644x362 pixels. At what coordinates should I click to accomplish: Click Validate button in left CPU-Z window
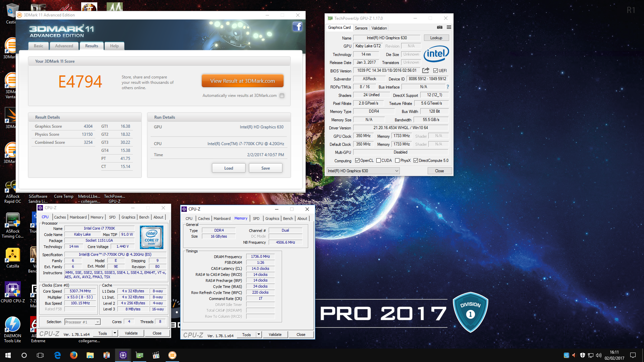tap(131, 333)
